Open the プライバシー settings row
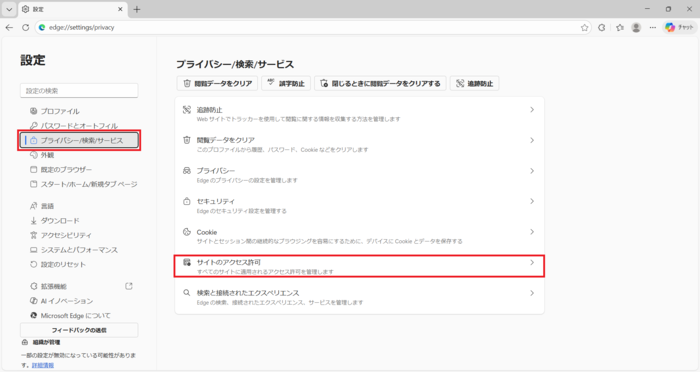This screenshot has height=372, width=700. 359,175
